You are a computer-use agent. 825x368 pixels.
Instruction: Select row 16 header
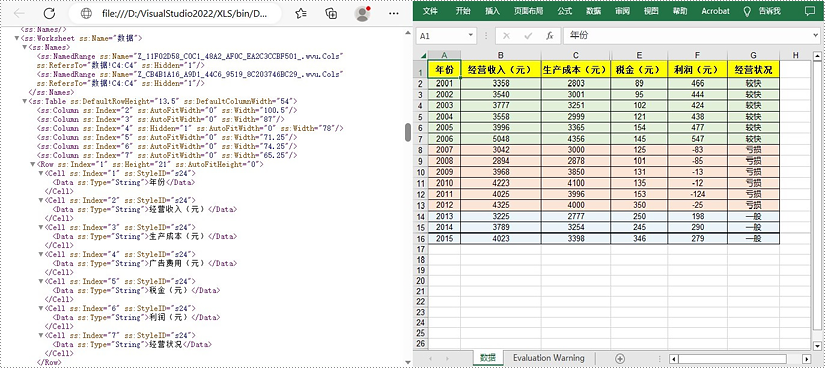420,238
